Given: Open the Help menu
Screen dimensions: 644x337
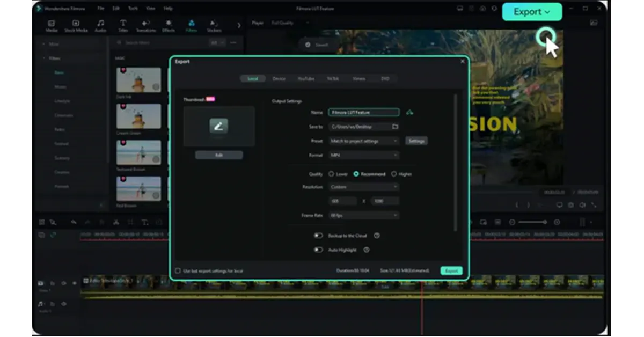Looking at the screenshot, I should pos(168,9).
